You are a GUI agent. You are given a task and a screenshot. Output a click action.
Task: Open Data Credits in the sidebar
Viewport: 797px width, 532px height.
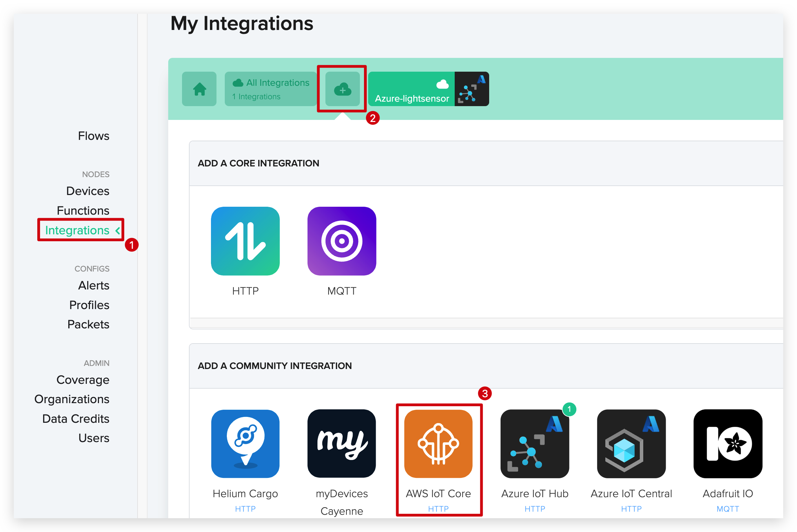(x=75, y=419)
